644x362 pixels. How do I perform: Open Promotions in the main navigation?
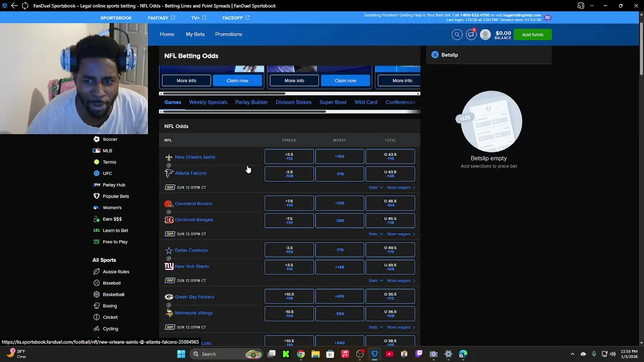228,34
